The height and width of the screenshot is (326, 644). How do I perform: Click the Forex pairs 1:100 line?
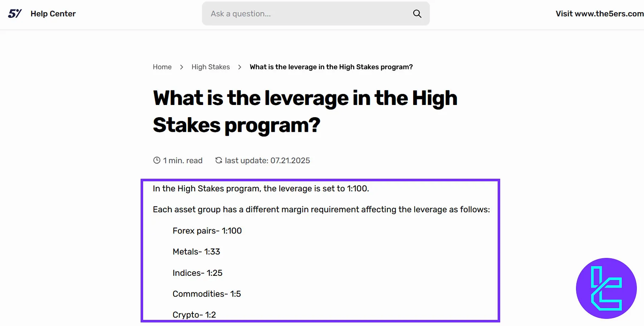(x=207, y=231)
